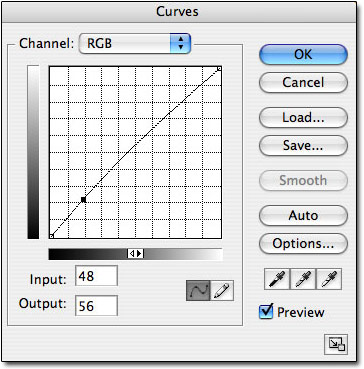
Task: Click the black square curve point
Action: 83,199
